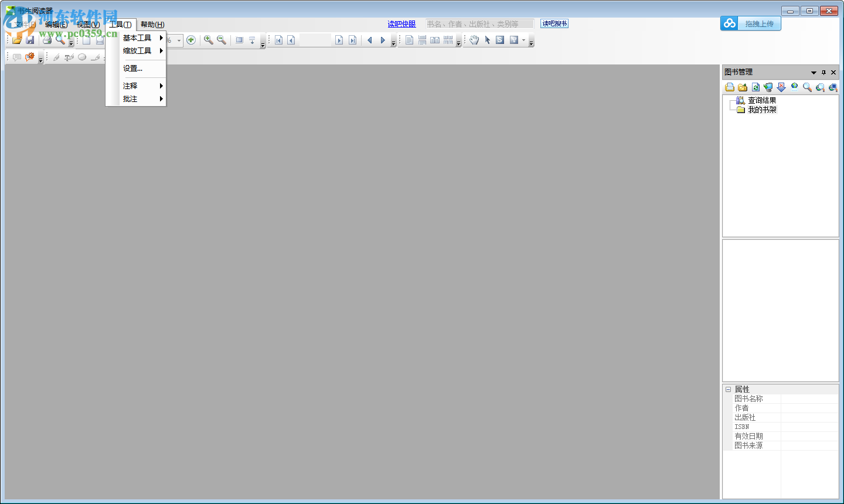This screenshot has width=844, height=504.
Task: Open the zoom percentage dropdown
Action: pyautogui.click(x=179, y=40)
